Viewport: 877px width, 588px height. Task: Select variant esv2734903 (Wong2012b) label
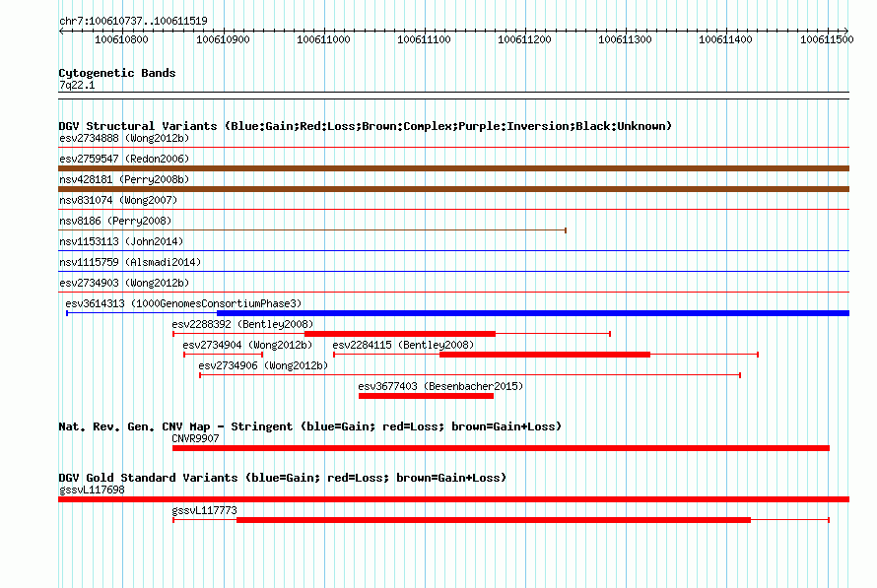click(124, 283)
